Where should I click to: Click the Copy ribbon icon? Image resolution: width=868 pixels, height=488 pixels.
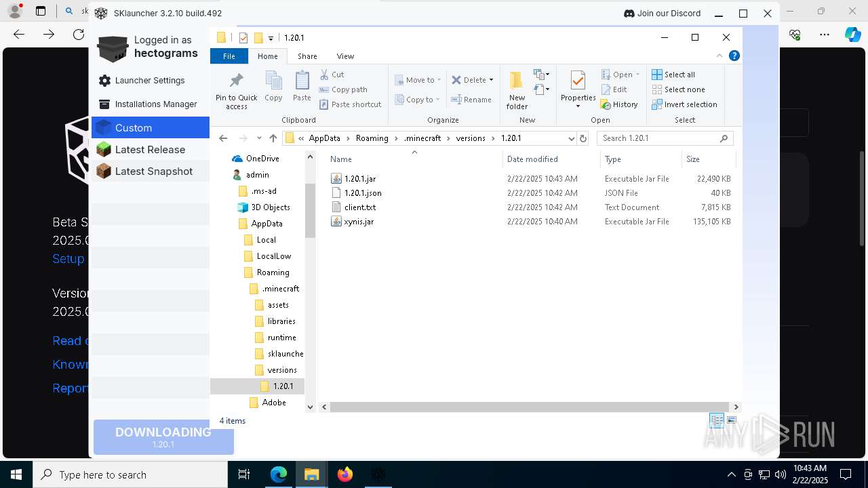[x=273, y=86]
